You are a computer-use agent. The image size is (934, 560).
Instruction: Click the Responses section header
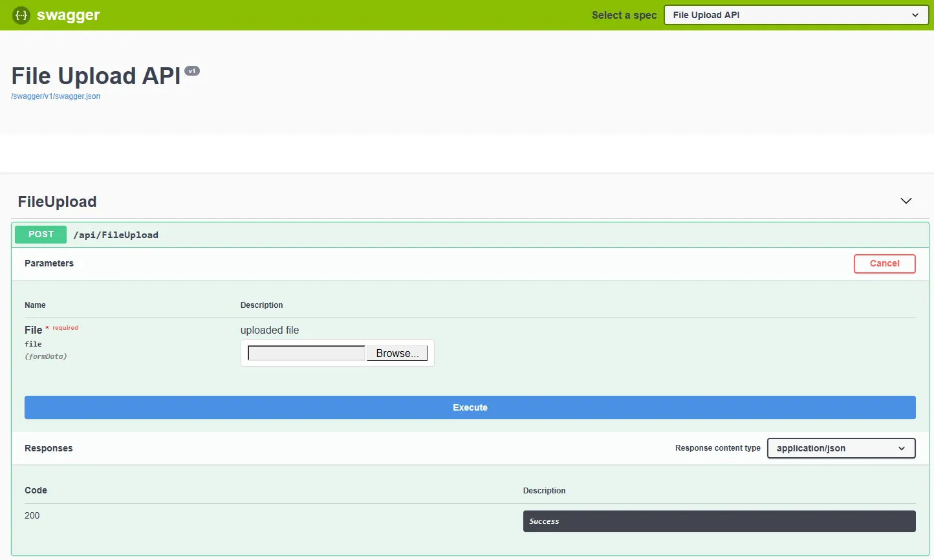pyautogui.click(x=49, y=448)
